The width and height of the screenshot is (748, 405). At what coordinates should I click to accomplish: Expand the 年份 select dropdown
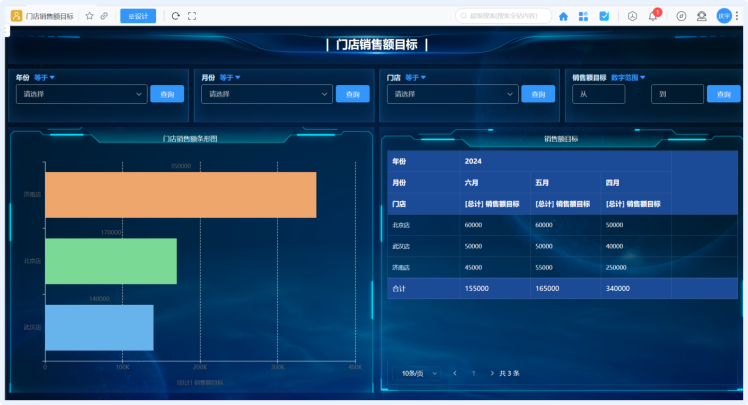coord(82,94)
